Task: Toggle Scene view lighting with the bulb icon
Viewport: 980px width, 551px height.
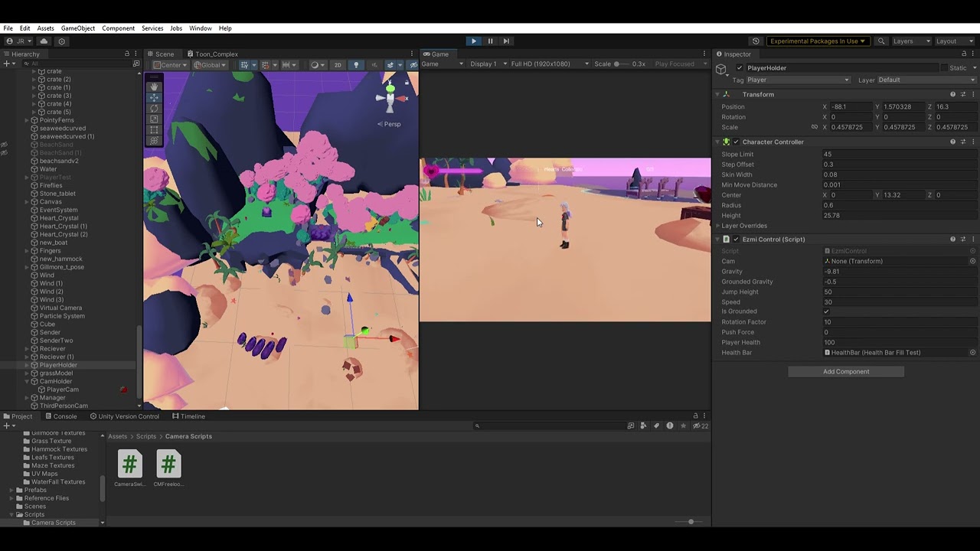Action: pos(357,65)
